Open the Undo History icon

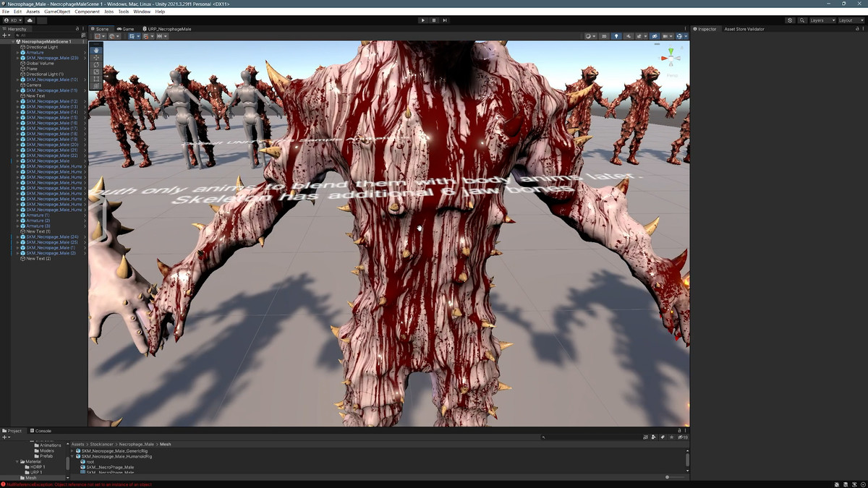[790, 20]
